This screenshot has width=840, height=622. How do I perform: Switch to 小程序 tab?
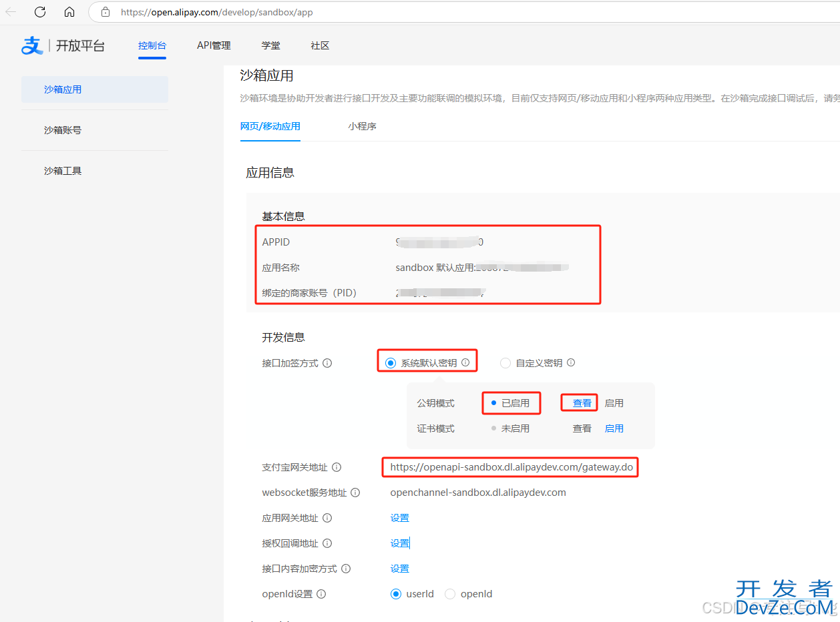(362, 126)
